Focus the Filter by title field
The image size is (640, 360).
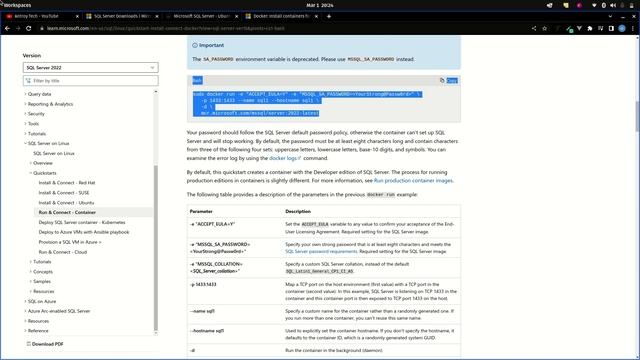point(91,81)
